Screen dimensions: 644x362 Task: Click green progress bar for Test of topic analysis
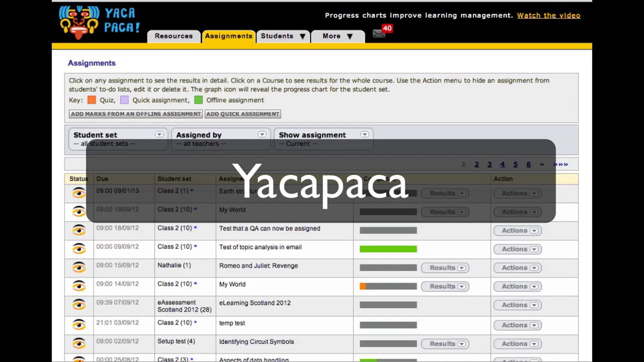[x=388, y=249]
